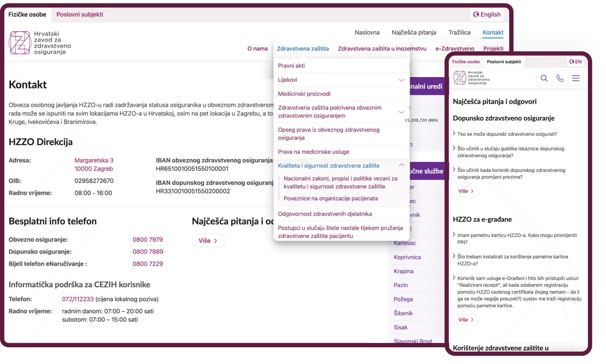The height and width of the screenshot is (364, 606).
Task: Open Margaretska 3 address link
Action: pos(94,160)
